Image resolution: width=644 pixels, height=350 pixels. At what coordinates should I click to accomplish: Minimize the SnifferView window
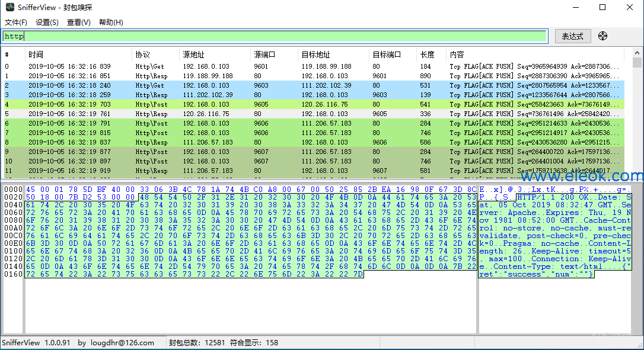[x=576, y=7]
